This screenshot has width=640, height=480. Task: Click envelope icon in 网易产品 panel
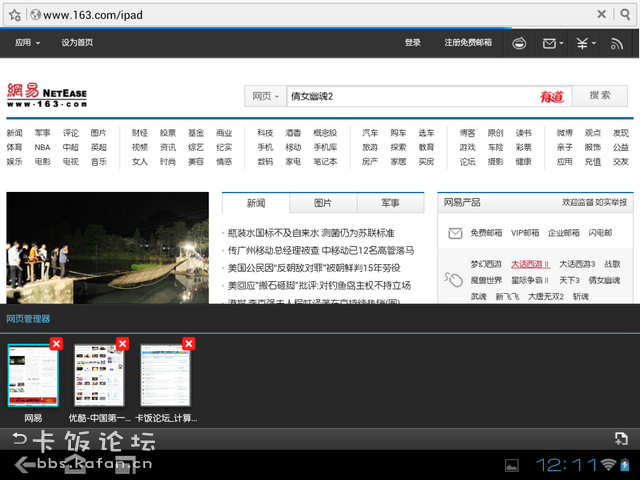click(455, 233)
